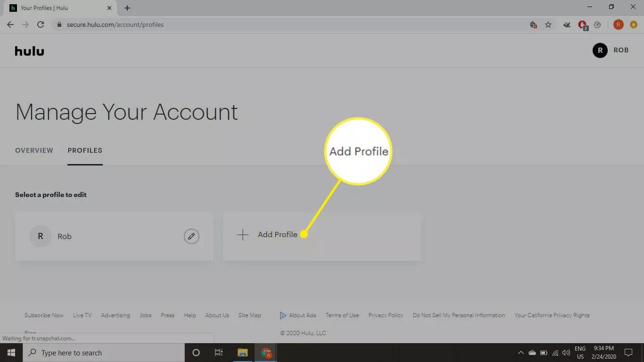Click the browser forward arrow
Screen dimensions: 644x362
(25, 25)
